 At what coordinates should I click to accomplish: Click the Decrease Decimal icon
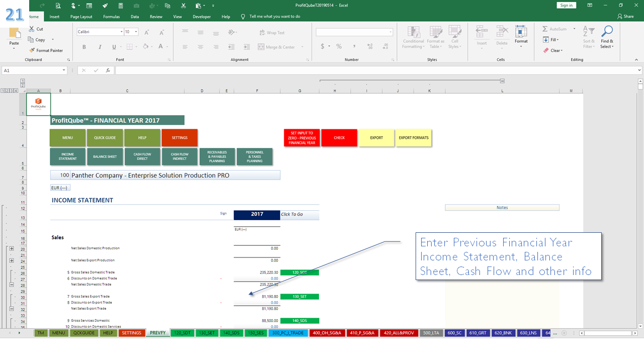384,46
